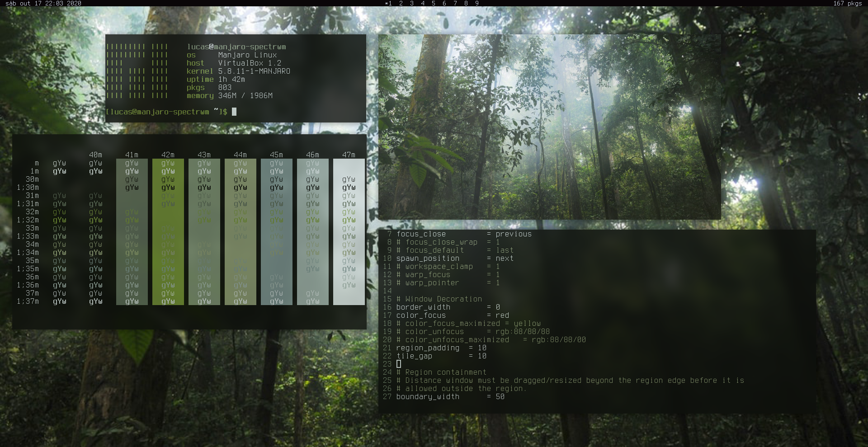Screen dimensions: 868x447
Task: Switch to workspace 7 in the top bar
Action: (x=455, y=3)
